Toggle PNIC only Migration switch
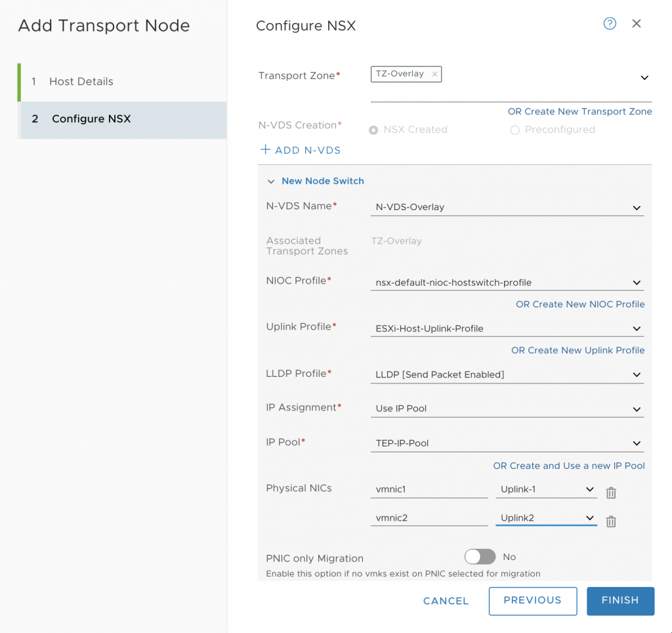The width and height of the screenshot is (672, 633). click(x=480, y=557)
